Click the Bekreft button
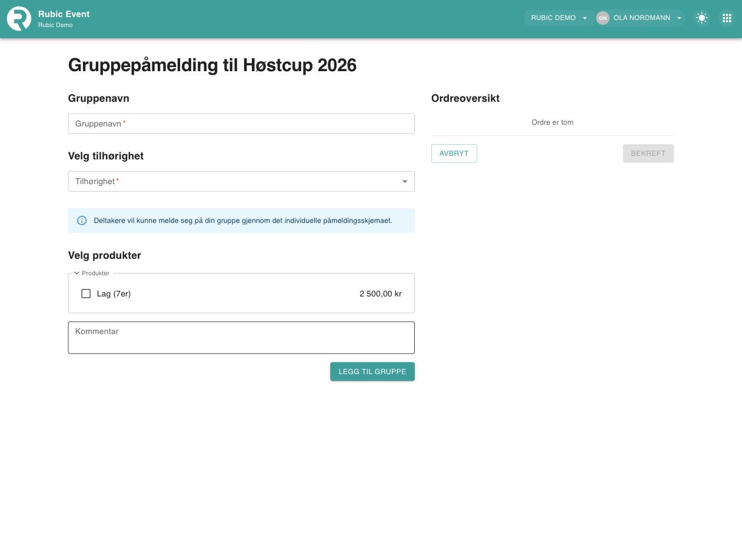742x560 pixels. 648,154
